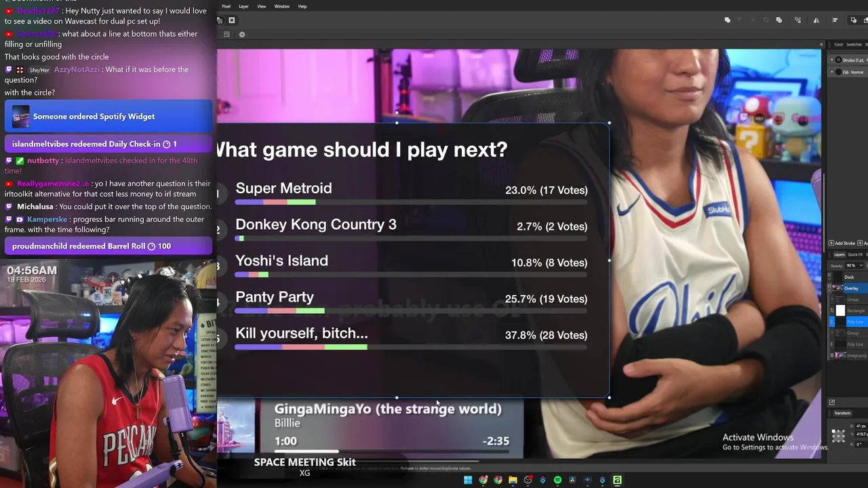
Task: Open the layer Opacity 90% dropdown arrow
Action: [861, 266]
